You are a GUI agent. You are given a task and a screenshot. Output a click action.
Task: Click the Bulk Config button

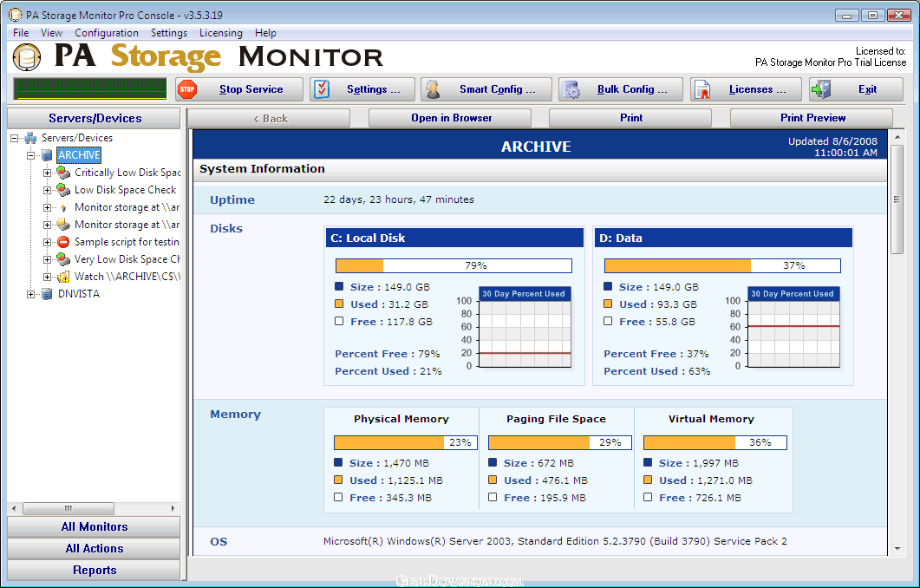point(621,89)
